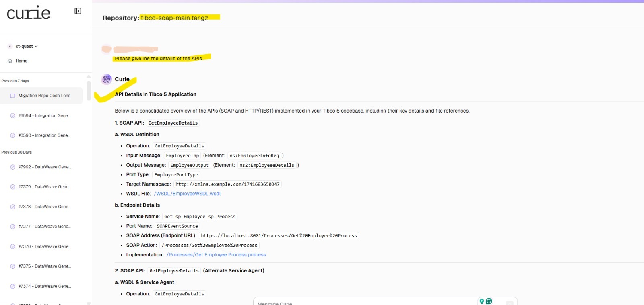Viewport: 644px width, 305px height.
Task: Click the status icon of #7992
Action: tap(13, 167)
